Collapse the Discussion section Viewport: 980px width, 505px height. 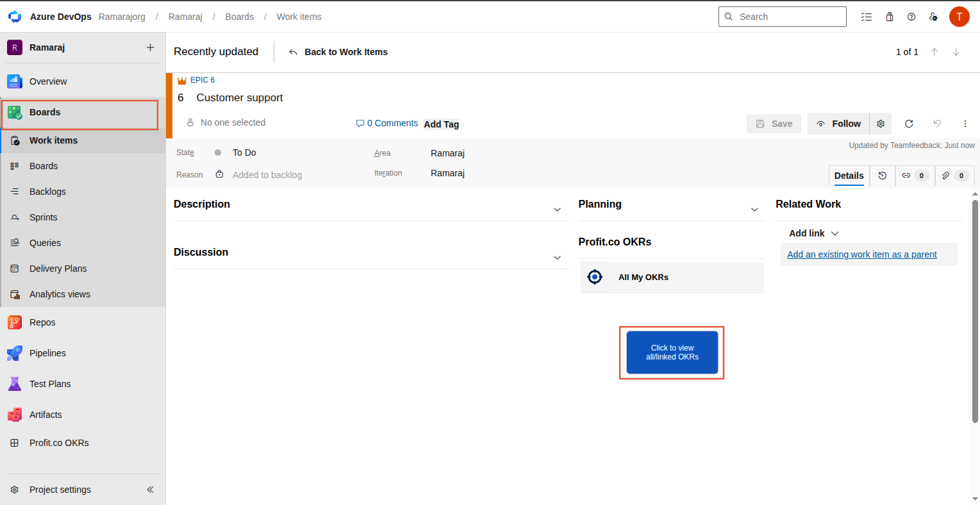point(557,258)
